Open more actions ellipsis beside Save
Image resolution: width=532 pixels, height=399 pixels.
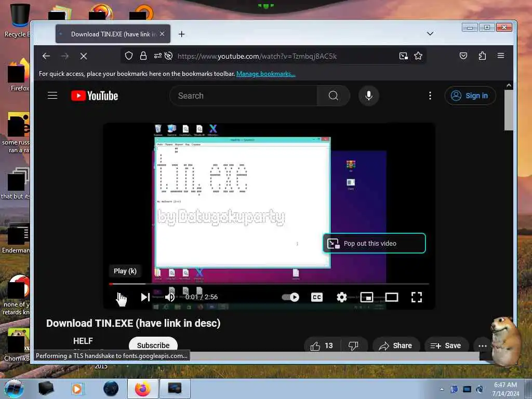click(482, 345)
